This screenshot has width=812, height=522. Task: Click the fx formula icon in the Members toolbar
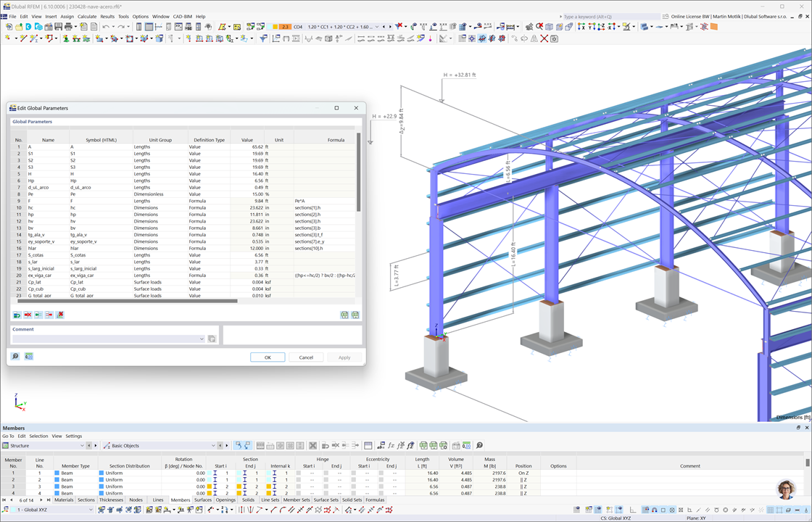pos(391,445)
